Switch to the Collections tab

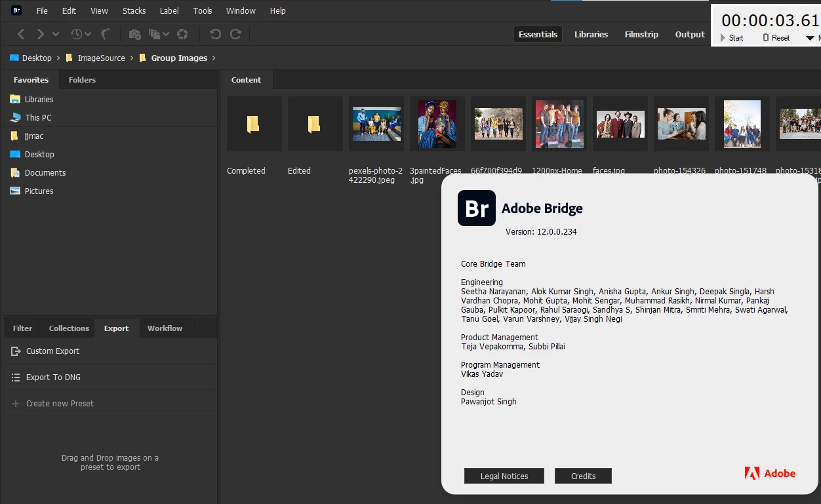tap(69, 328)
